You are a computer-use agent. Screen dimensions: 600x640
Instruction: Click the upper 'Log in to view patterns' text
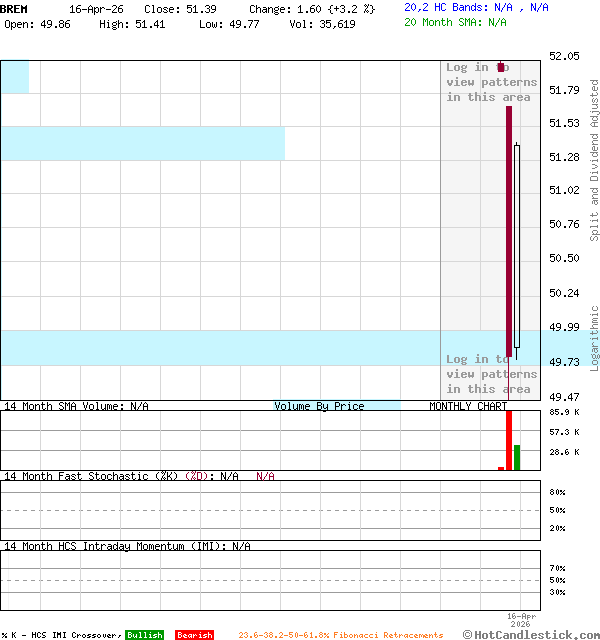(489, 83)
